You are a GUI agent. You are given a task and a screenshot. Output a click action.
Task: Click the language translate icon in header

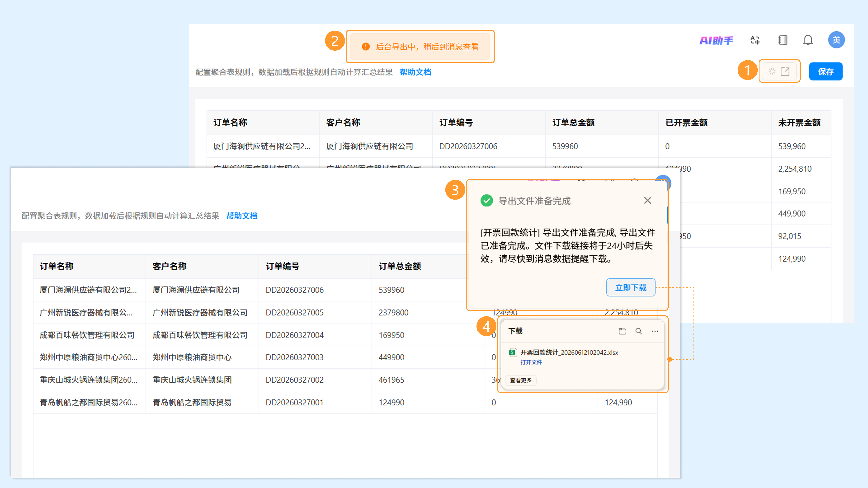coord(755,40)
